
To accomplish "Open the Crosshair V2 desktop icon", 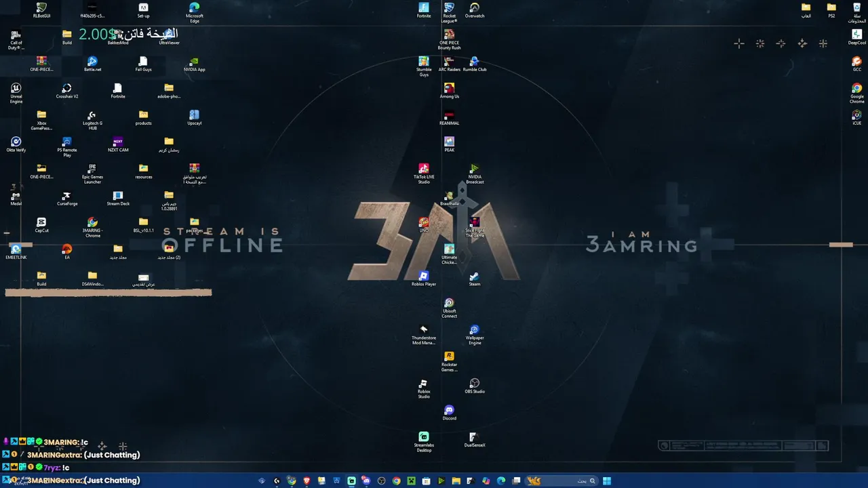I will (x=67, y=91).
